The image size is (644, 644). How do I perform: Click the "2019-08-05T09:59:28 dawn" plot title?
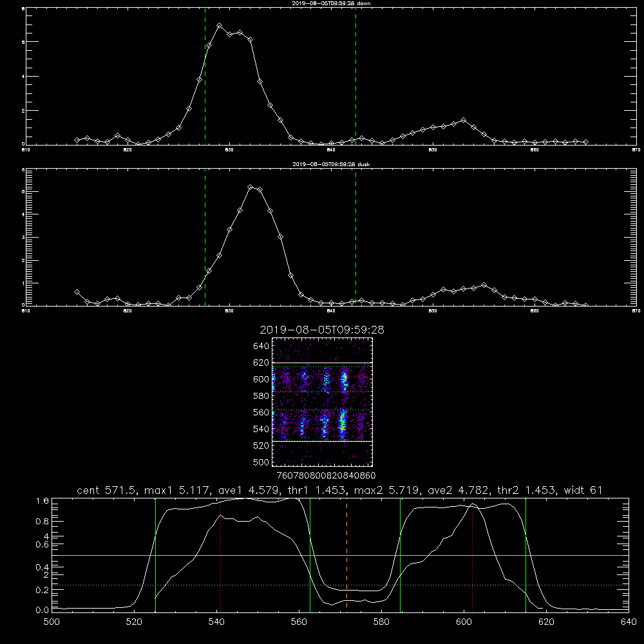(x=332, y=3)
